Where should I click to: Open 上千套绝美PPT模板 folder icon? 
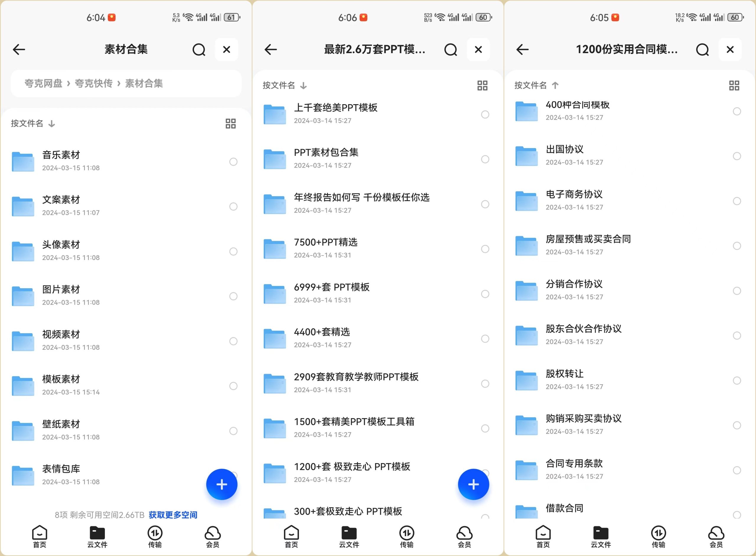click(275, 115)
